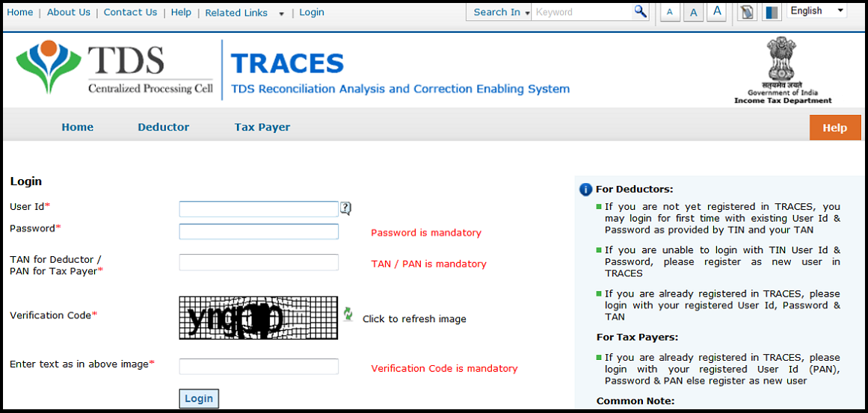Click the blue info icon beside For Deductors

coord(585,190)
